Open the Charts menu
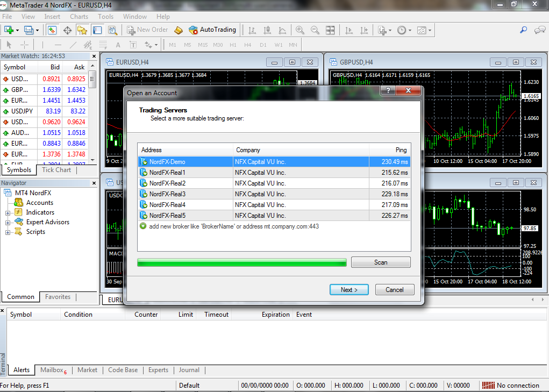The width and height of the screenshot is (549, 392). coord(79,17)
